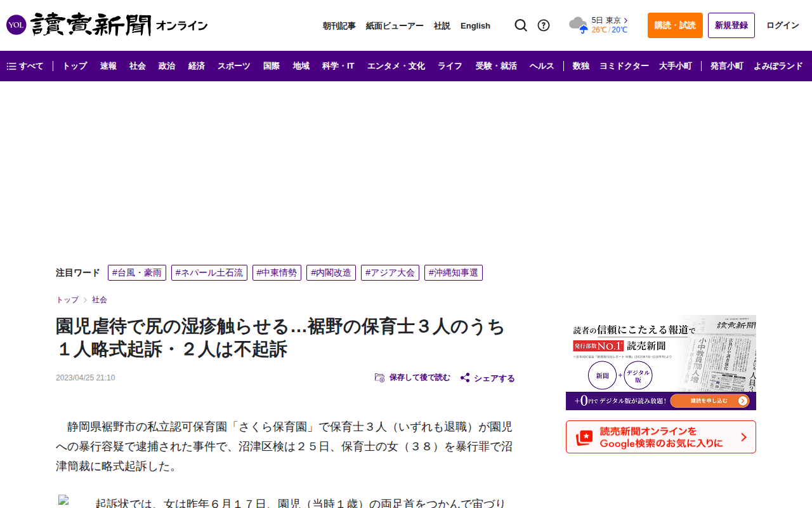Viewport: 812px width, 508px height.
Task: Click the help question mark icon
Action: [544, 25]
